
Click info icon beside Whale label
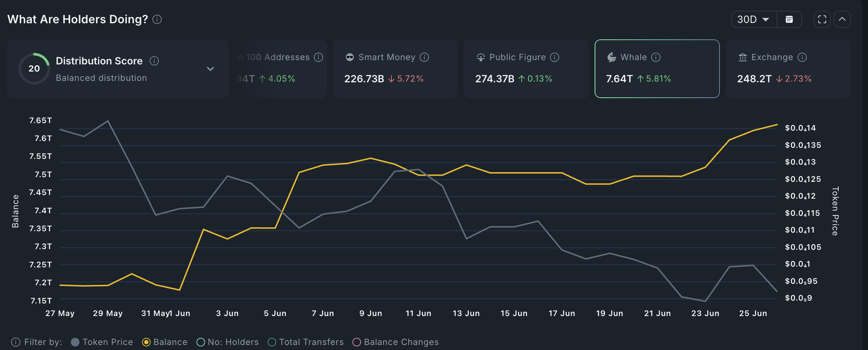656,57
